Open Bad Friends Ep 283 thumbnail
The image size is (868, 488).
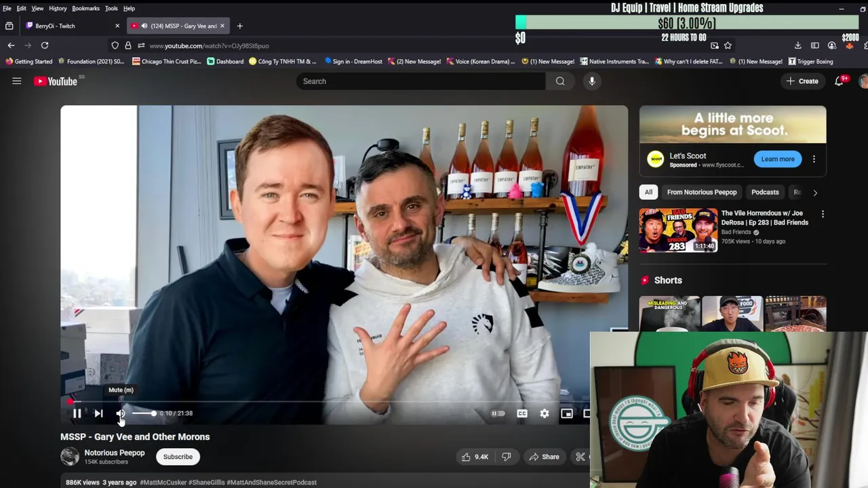678,230
